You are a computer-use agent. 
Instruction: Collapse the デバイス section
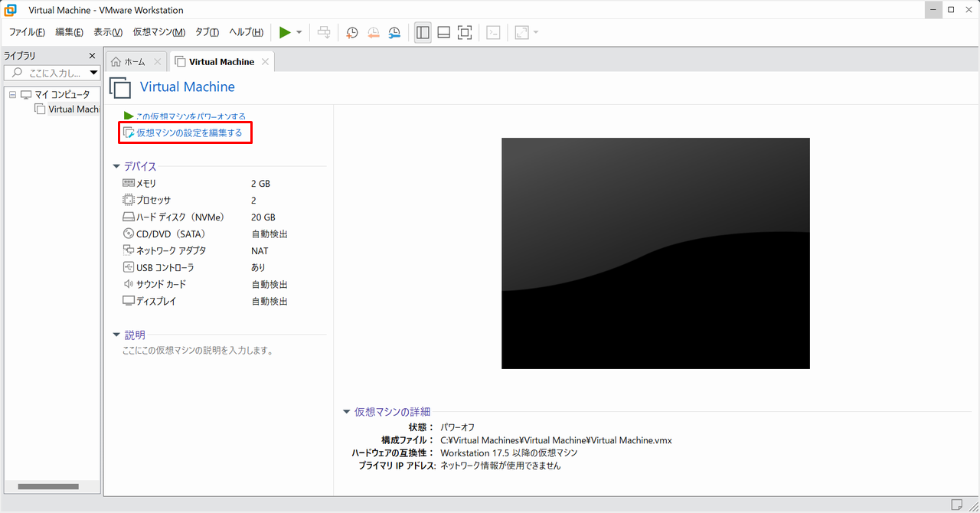click(116, 166)
